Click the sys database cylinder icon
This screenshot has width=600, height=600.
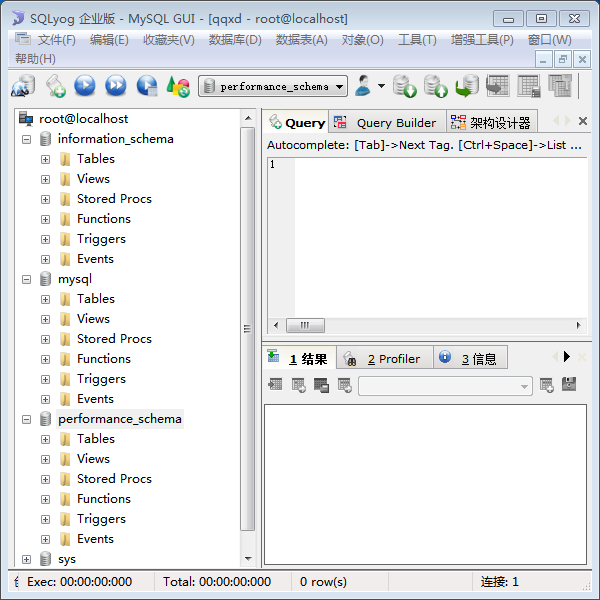(x=46, y=559)
